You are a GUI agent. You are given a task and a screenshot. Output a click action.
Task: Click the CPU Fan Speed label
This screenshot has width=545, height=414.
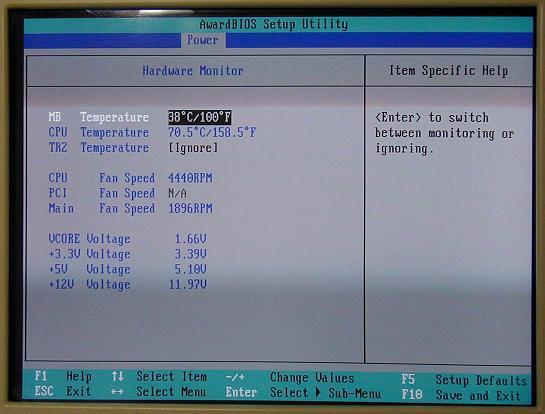tap(101, 178)
